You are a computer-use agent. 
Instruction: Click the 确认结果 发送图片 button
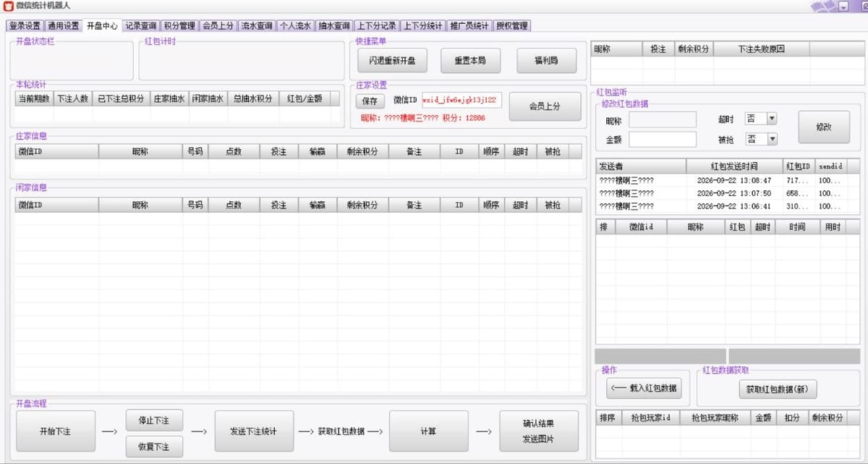point(539,431)
